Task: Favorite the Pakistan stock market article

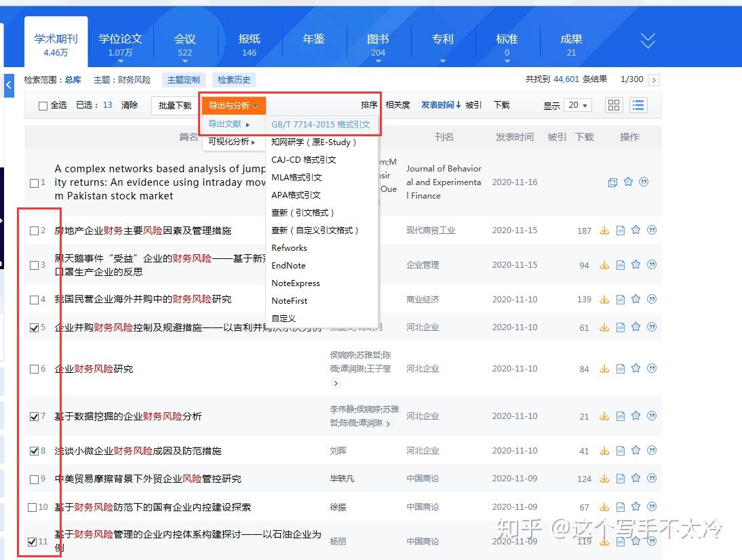Action: pyautogui.click(x=628, y=182)
